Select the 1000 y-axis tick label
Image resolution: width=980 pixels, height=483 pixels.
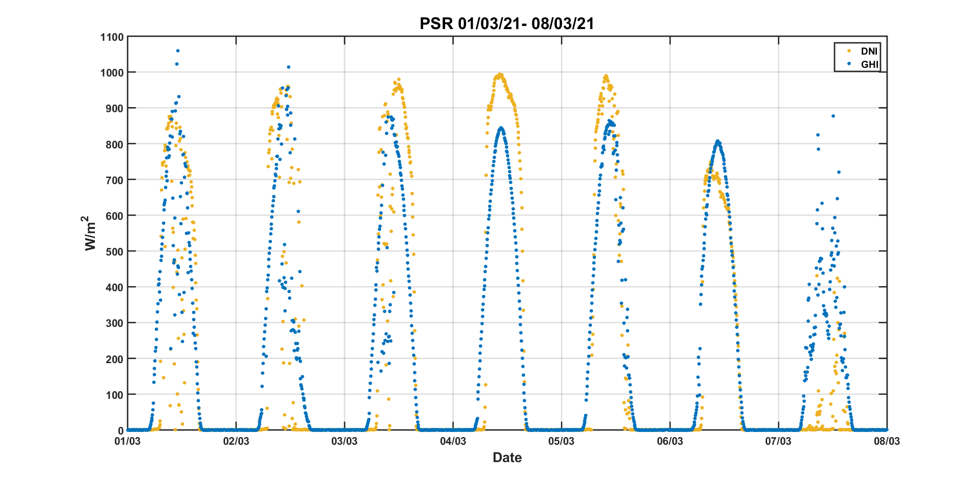tap(112, 73)
